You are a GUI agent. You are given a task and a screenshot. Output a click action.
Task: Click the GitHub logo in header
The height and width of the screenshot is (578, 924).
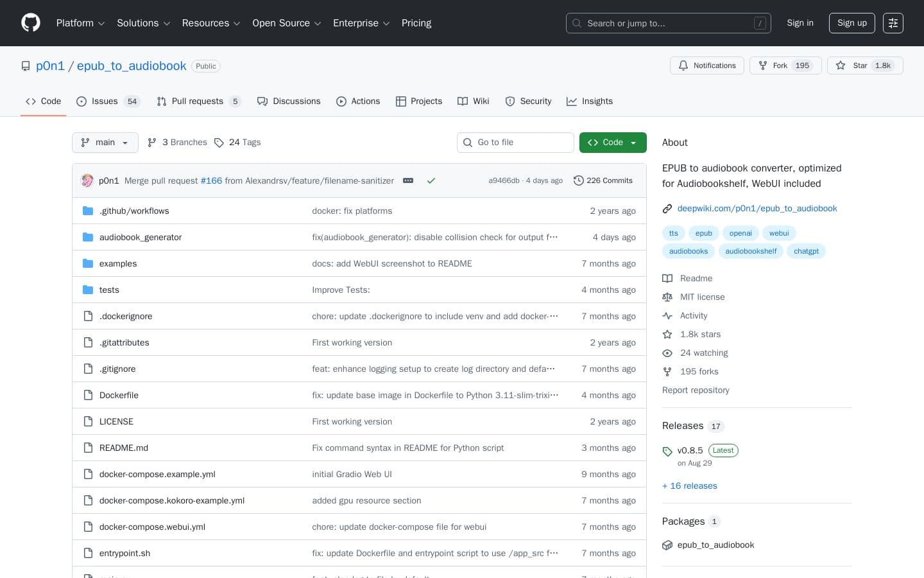(x=31, y=23)
